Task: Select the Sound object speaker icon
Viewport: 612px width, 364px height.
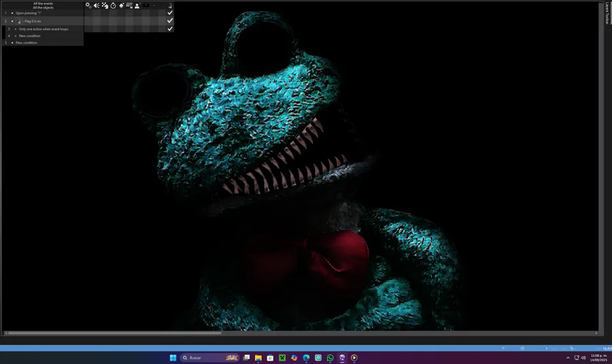Action: coord(97,5)
